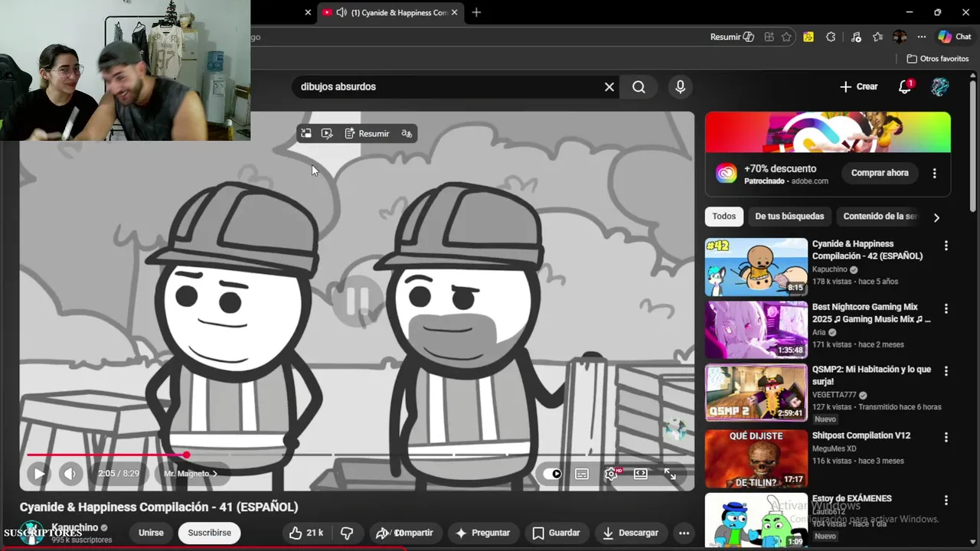980x551 pixels.
Task: Click Resumir in the address bar
Action: tap(732, 37)
